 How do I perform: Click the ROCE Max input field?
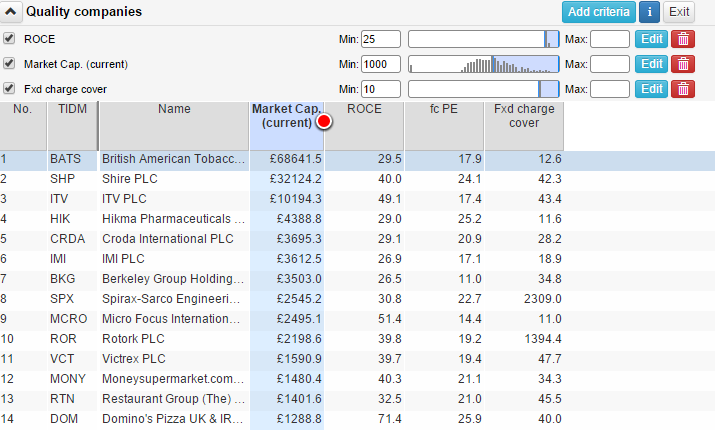tap(610, 39)
